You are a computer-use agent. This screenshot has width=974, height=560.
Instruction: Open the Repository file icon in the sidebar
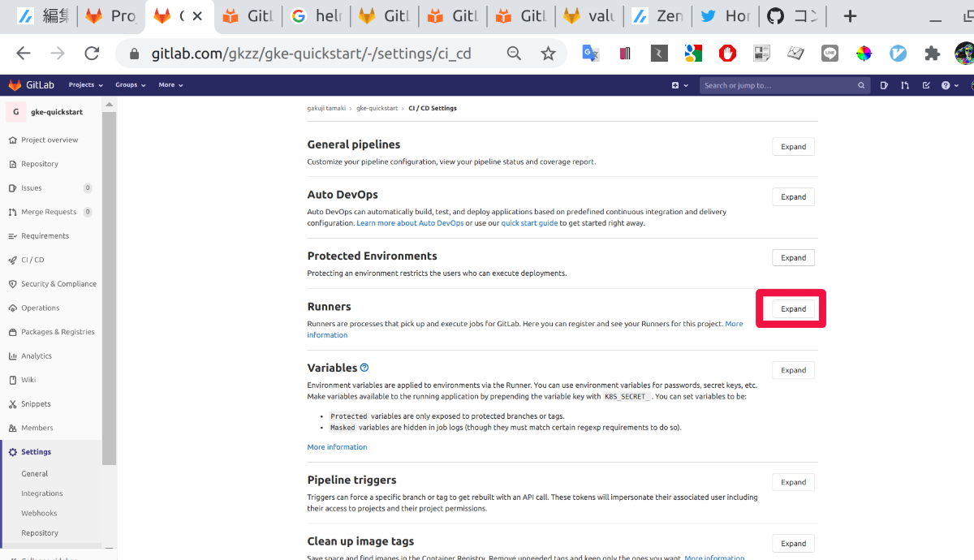pyautogui.click(x=12, y=164)
